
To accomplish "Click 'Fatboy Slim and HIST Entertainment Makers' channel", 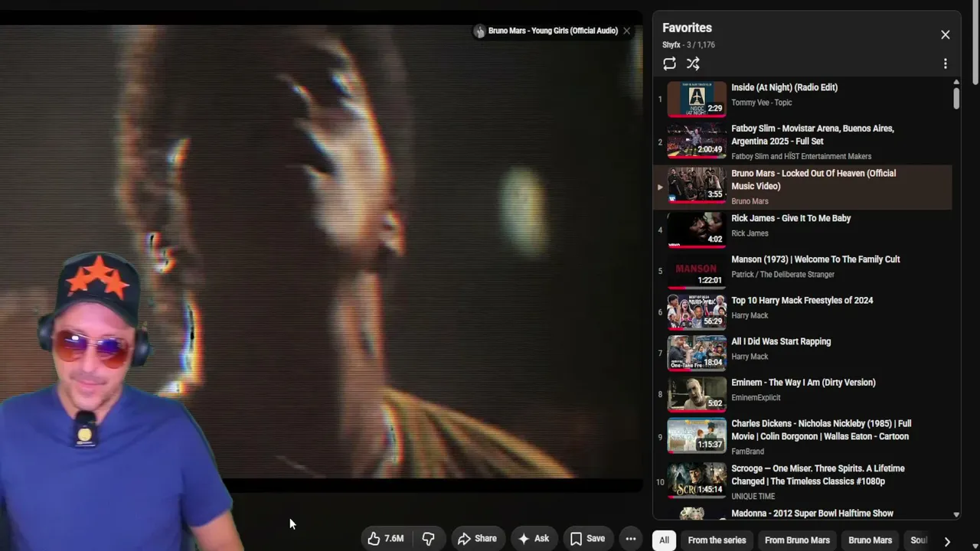I will point(801,156).
